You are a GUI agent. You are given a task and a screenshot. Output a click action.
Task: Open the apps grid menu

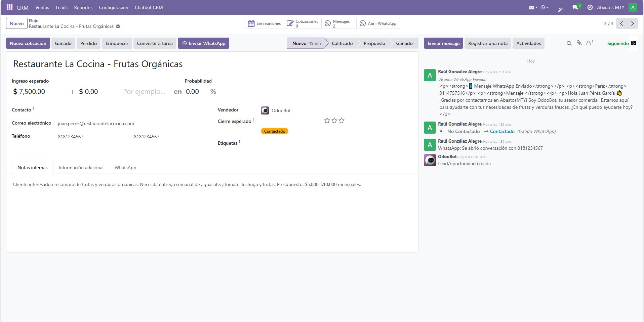click(9, 7)
